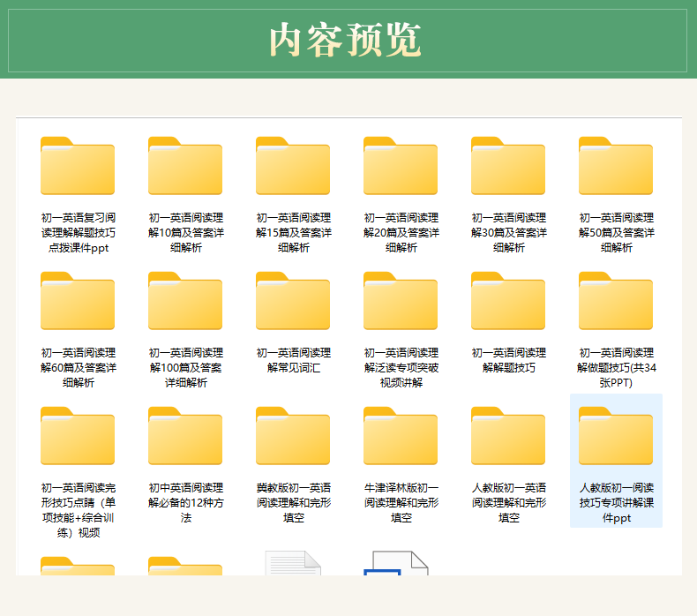This screenshot has width=697, height=616.
Task: Open folder icon for 阅读理解常见词汇
Action: (x=293, y=301)
